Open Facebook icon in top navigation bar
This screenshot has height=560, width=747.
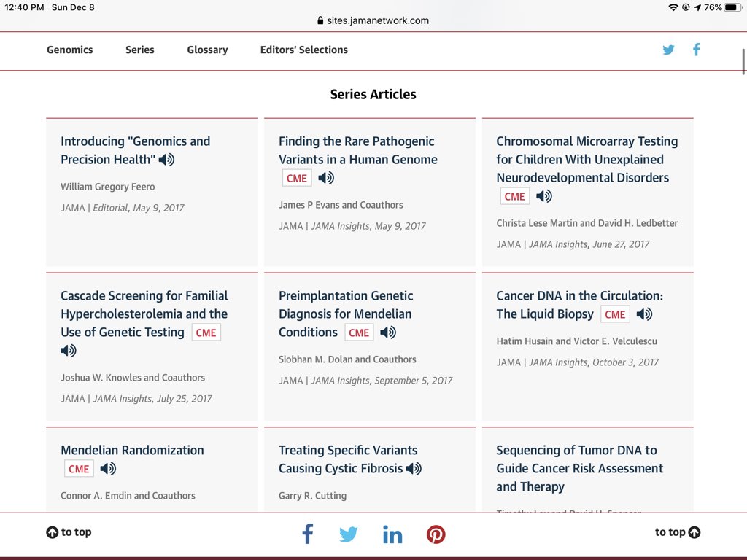click(697, 50)
